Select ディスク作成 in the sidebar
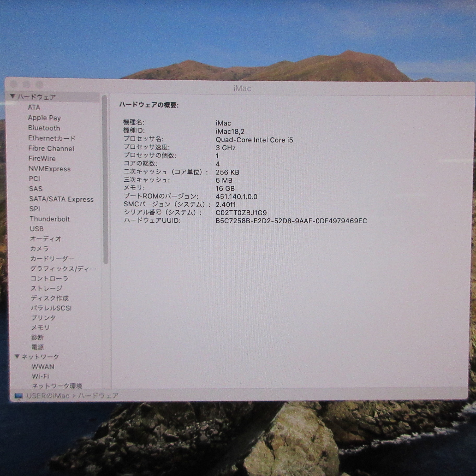476x476 pixels. pos(50,298)
